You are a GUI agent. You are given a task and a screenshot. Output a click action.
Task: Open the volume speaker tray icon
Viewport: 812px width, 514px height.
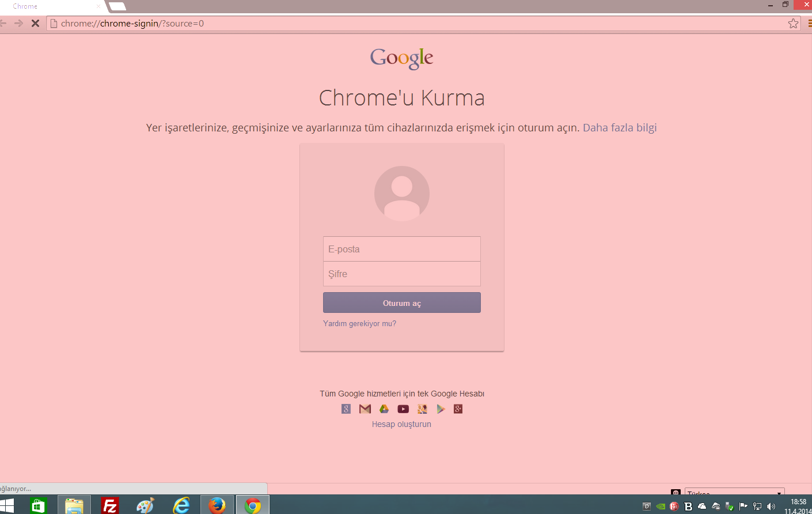point(771,507)
